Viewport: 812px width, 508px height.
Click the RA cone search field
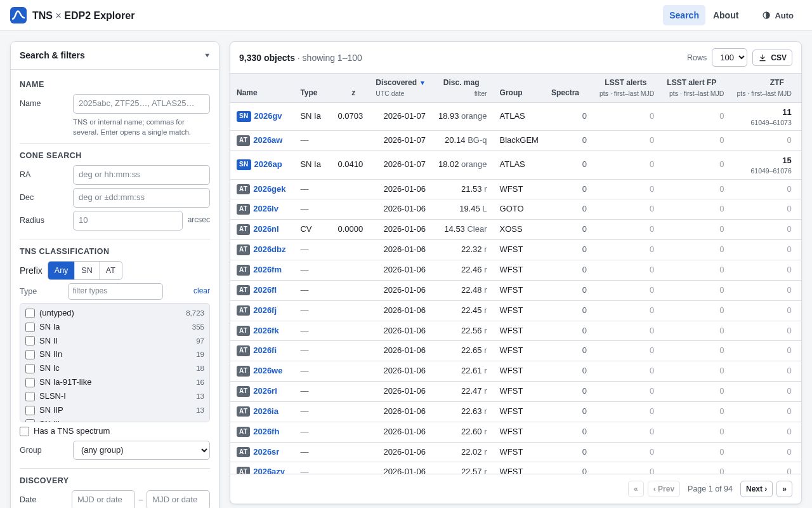(x=141, y=175)
